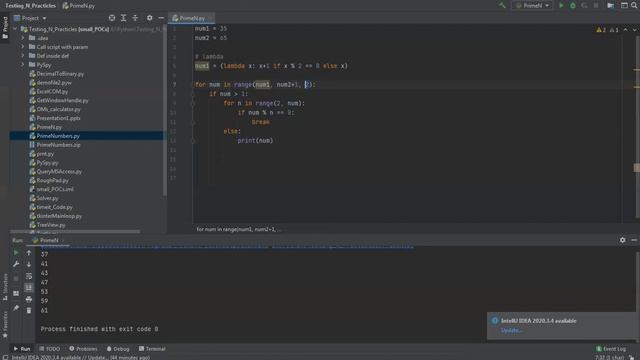Image resolution: width=640 pixels, height=360 pixels.
Task: Toggle the Favorites side tool button
Action: [5, 325]
